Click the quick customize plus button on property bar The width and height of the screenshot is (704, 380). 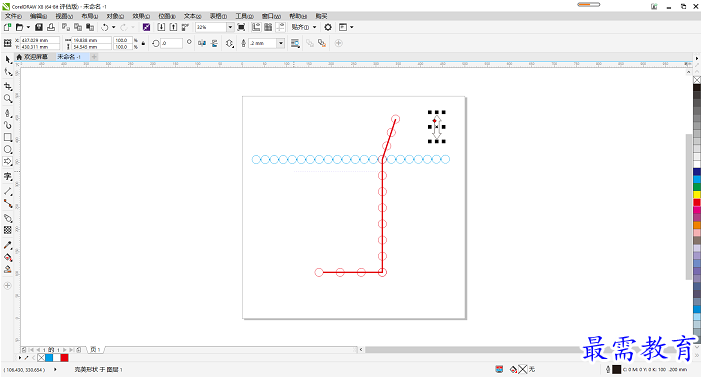(x=339, y=43)
